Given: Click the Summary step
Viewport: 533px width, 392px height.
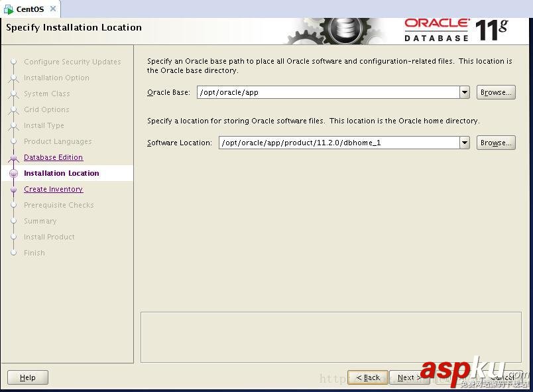Looking at the screenshot, I should pyautogui.click(x=40, y=221).
